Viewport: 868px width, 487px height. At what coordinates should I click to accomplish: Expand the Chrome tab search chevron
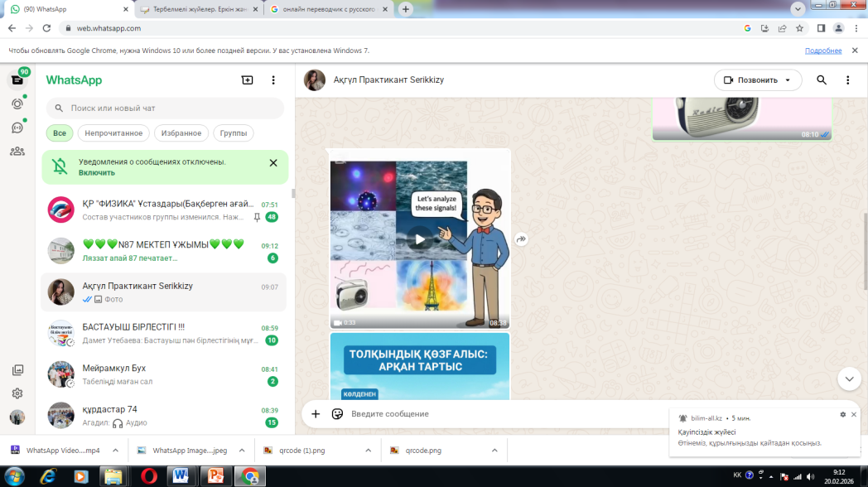tap(798, 9)
